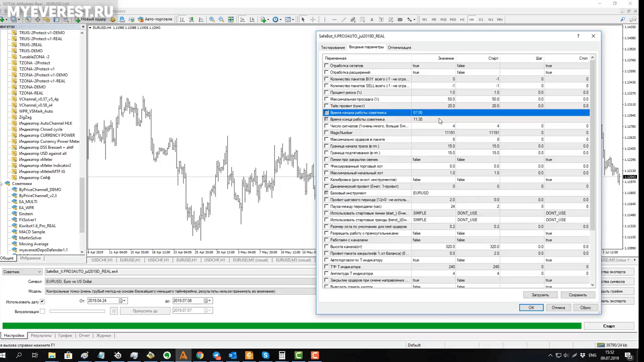Viewport: 644px width, 362px height.
Task: Switch chart to D1 timeframe
Action: [x=481, y=20]
